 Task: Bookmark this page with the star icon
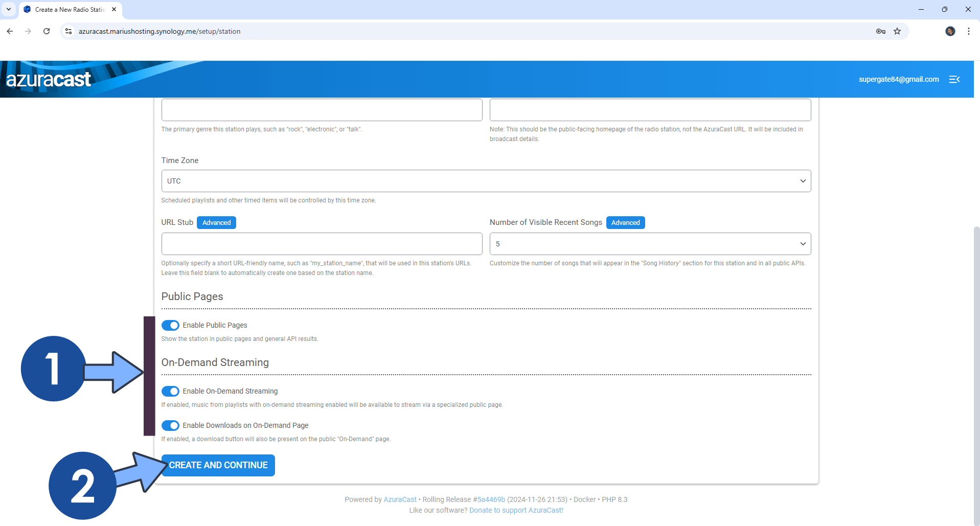897,31
